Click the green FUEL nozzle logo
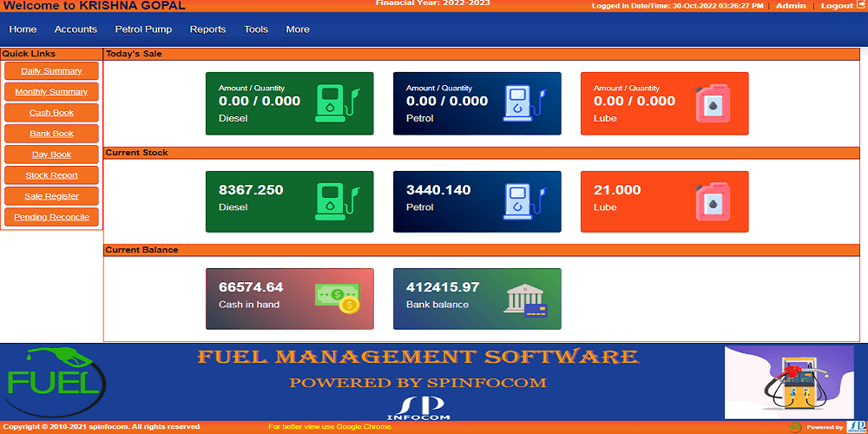868x434 pixels. [x=53, y=381]
